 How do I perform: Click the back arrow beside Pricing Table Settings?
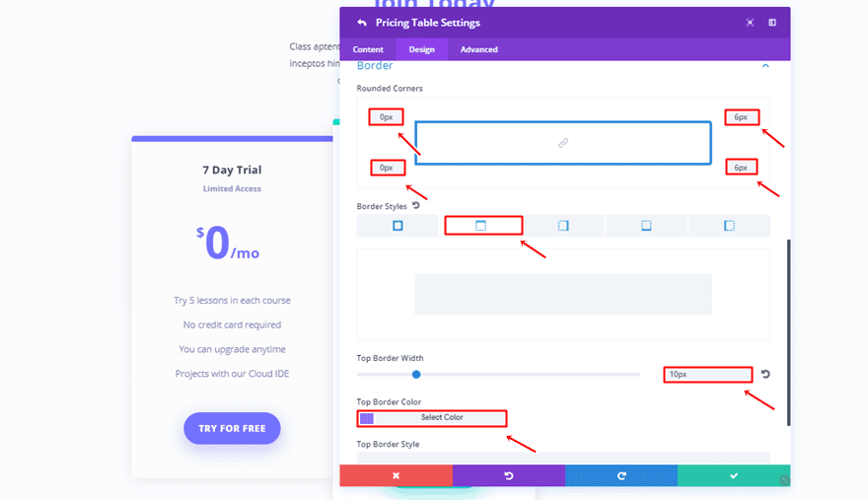[361, 23]
